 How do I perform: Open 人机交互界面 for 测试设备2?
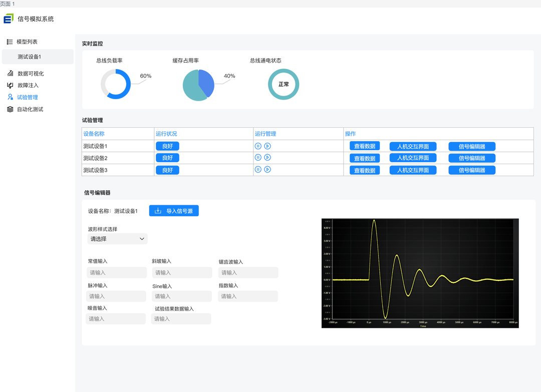point(413,158)
